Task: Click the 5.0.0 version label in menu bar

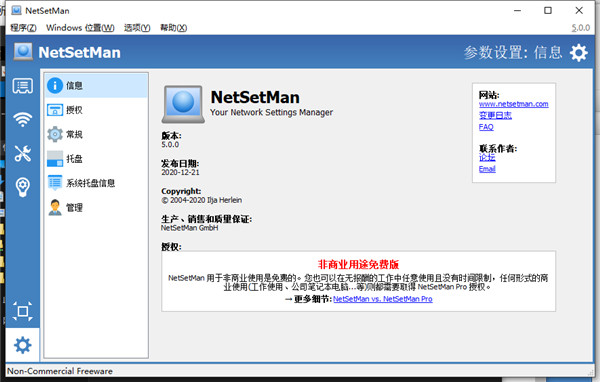Action: coord(580,28)
